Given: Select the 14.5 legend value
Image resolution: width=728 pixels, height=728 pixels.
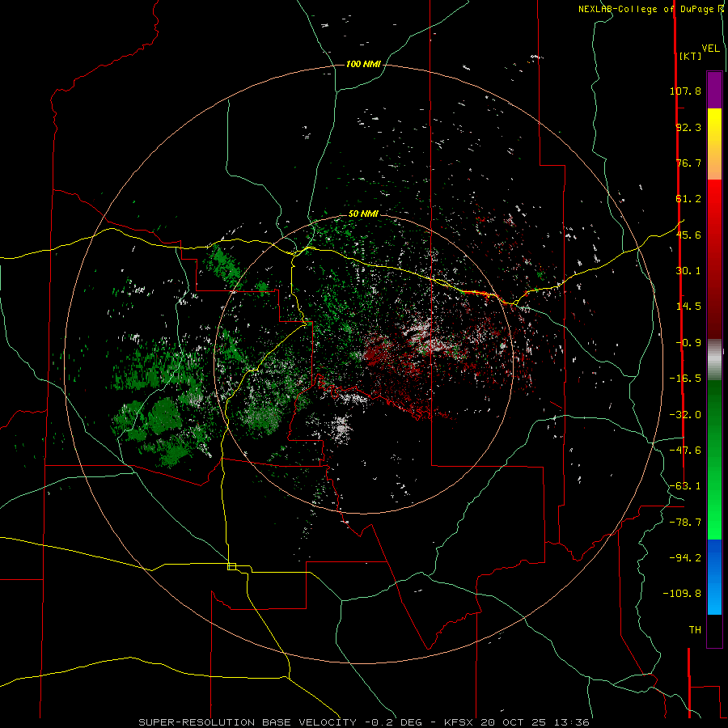Looking at the screenshot, I should [688, 307].
